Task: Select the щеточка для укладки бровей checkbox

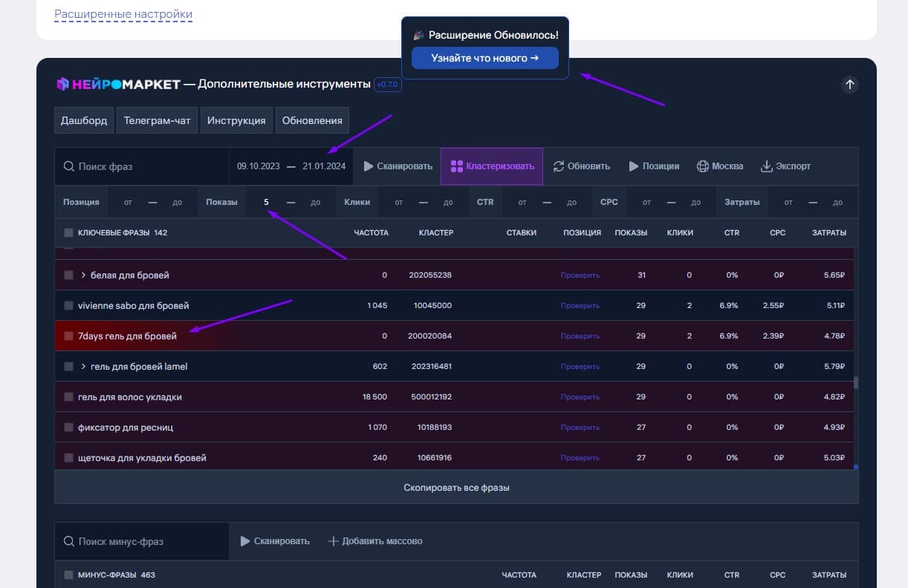Action: pos(68,458)
